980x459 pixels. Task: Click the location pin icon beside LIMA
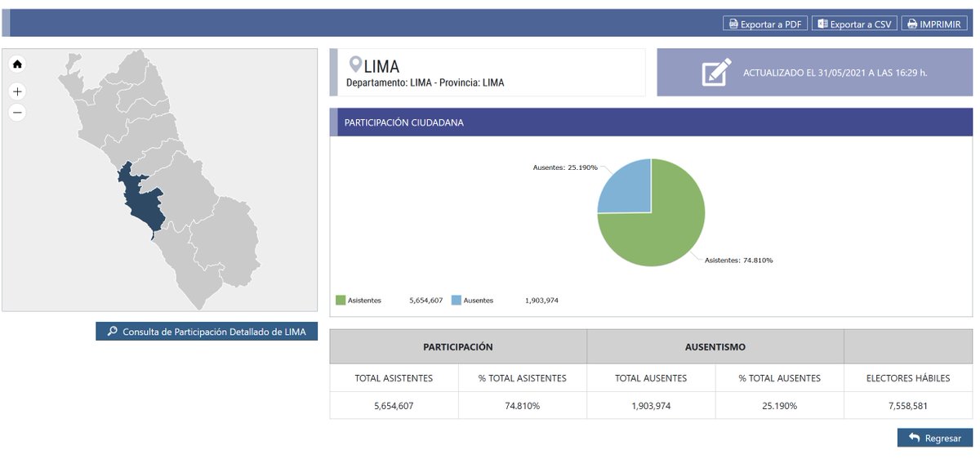pos(355,65)
